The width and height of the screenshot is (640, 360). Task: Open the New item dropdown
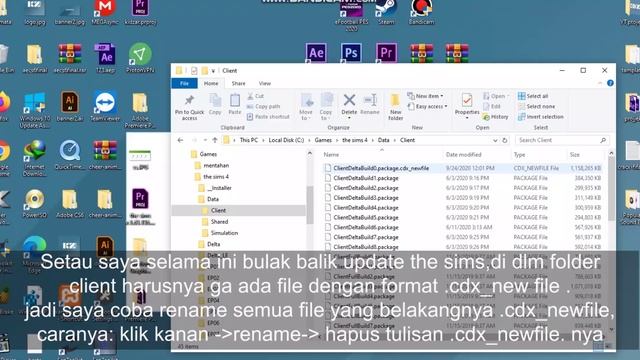coord(425,96)
